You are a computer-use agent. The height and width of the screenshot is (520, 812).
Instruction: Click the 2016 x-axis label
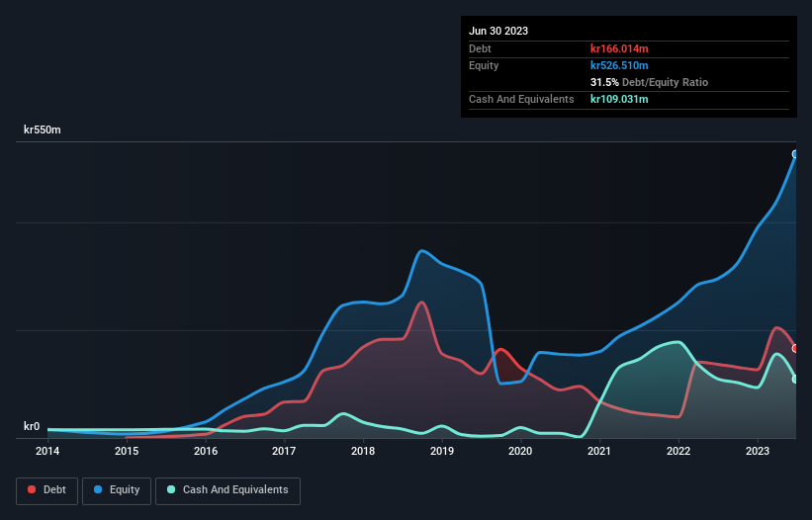point(206,451)
